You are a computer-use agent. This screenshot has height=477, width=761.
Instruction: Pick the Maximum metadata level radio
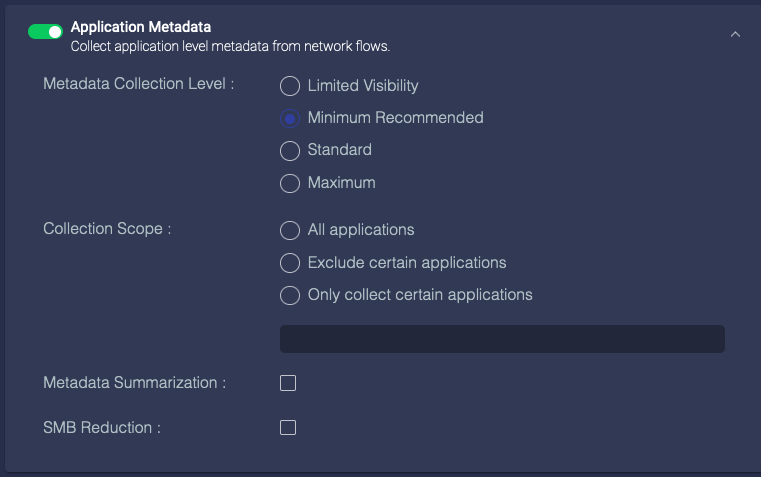tap(290, 183)
